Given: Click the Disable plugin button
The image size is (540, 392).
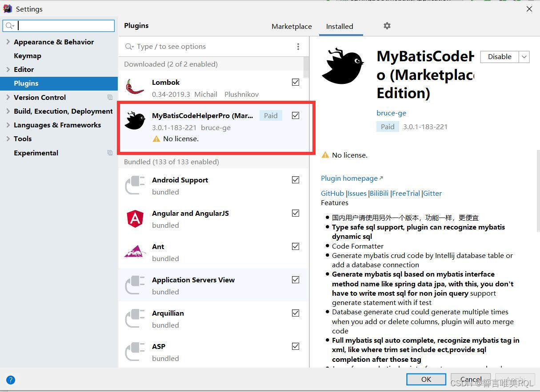Looking at the screenshot, I should [500, 57].
